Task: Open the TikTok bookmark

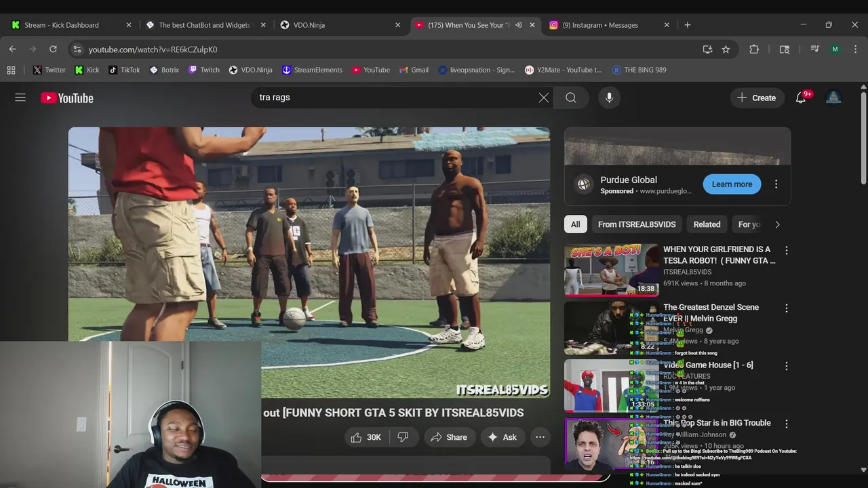Action: coord(124,70)
